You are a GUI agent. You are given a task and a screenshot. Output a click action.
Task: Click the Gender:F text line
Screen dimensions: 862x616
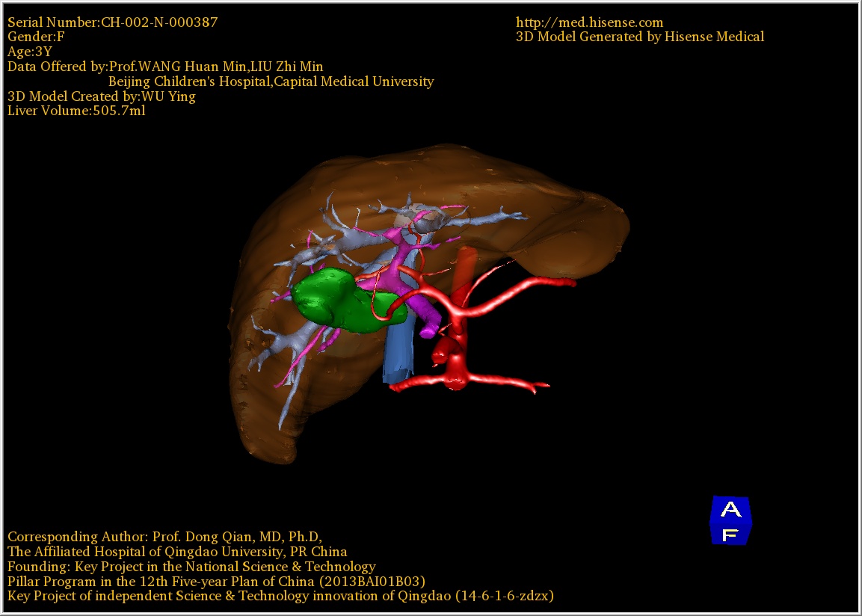click(36, 37)
